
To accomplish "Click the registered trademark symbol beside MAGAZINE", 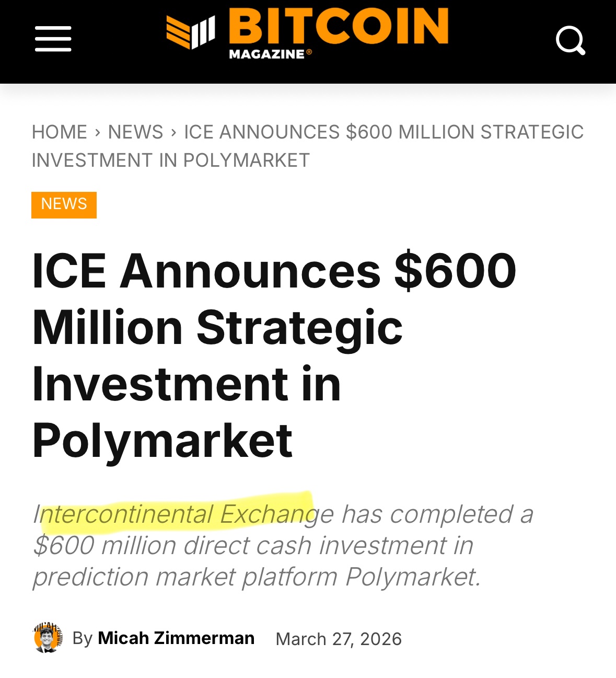I will tap(309, 52).
